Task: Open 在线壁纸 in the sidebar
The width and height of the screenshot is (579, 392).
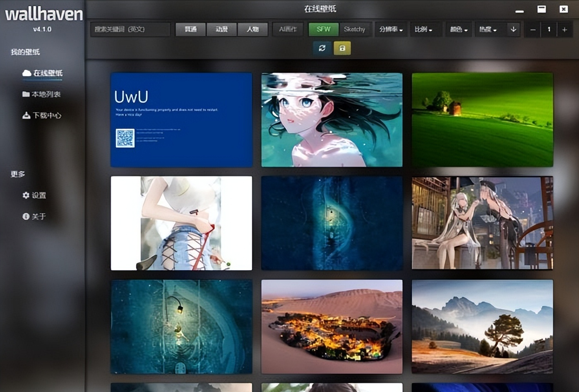Action: 43,73
